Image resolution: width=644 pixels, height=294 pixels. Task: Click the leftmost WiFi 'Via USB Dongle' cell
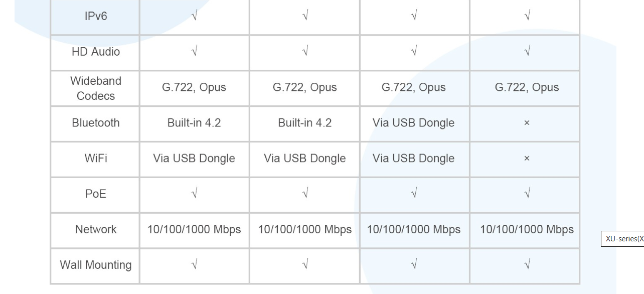194,159
